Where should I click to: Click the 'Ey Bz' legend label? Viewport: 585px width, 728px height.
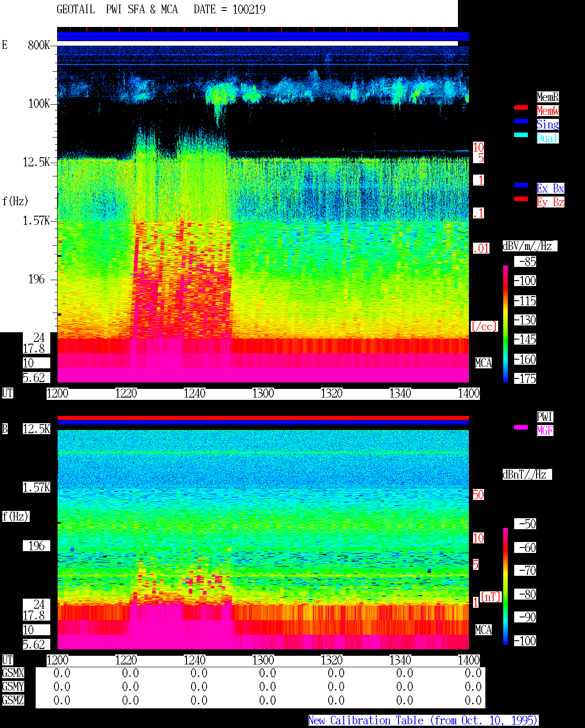point(550,202)
